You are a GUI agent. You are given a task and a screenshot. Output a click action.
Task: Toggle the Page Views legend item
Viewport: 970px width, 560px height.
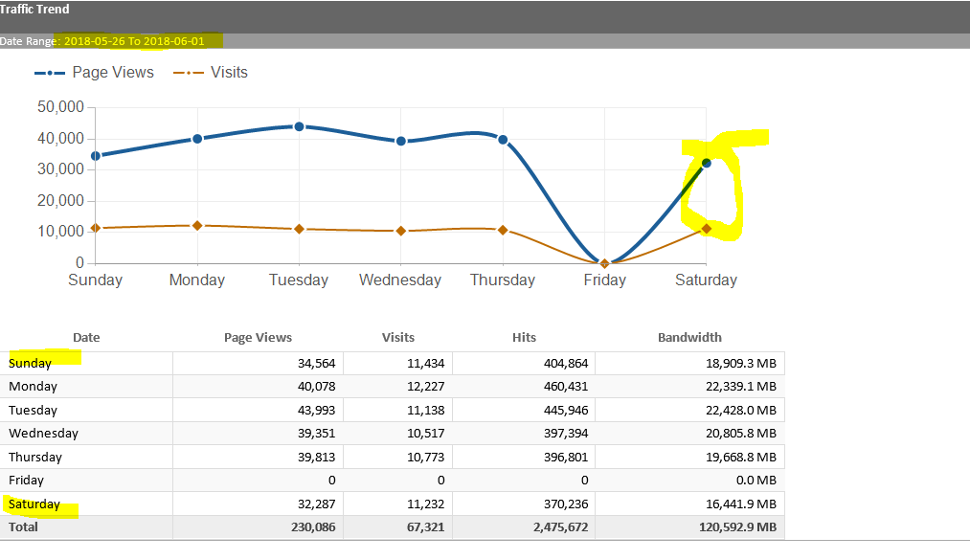click(x=94, y=73)
